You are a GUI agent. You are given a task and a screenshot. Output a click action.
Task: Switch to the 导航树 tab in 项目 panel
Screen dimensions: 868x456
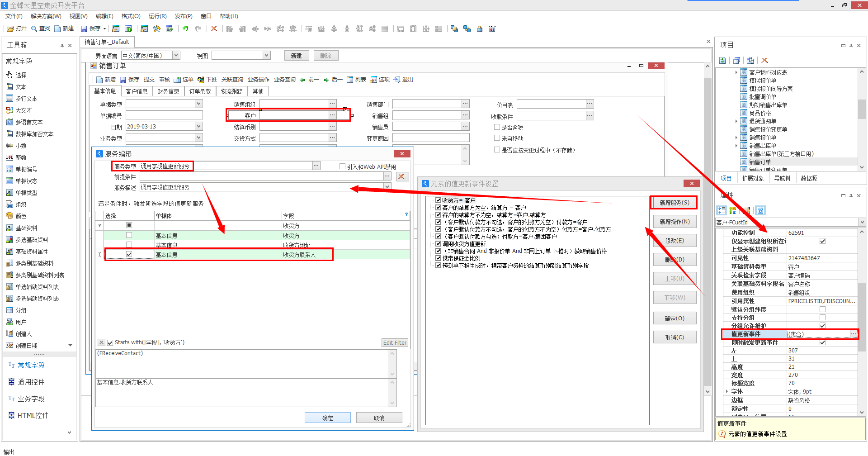(782, 178)
